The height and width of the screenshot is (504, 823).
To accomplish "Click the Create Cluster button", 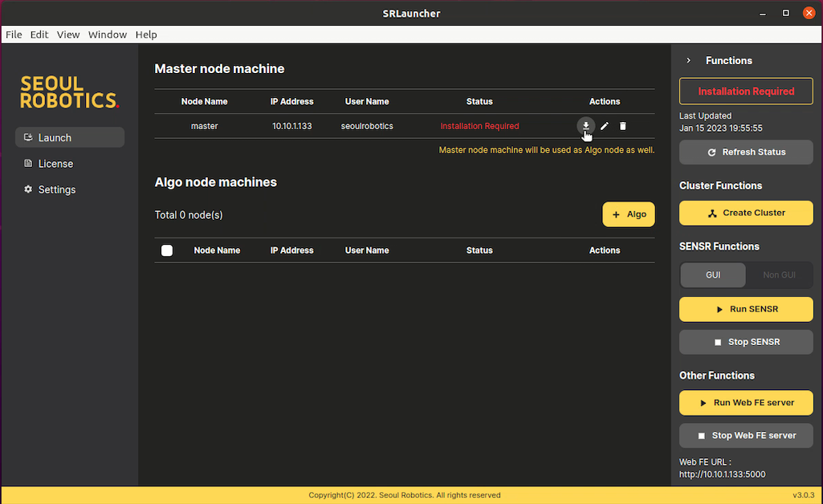I will (x=745, y=213).
